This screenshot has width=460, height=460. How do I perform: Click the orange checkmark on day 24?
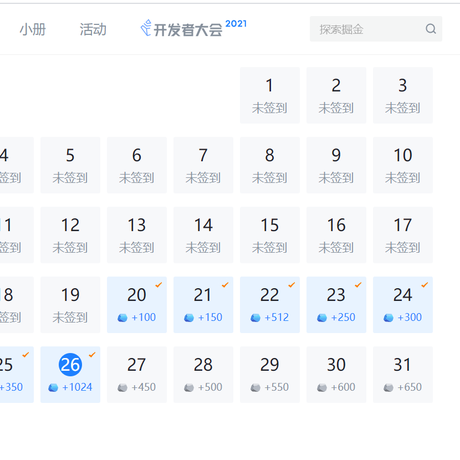(425, 285)
